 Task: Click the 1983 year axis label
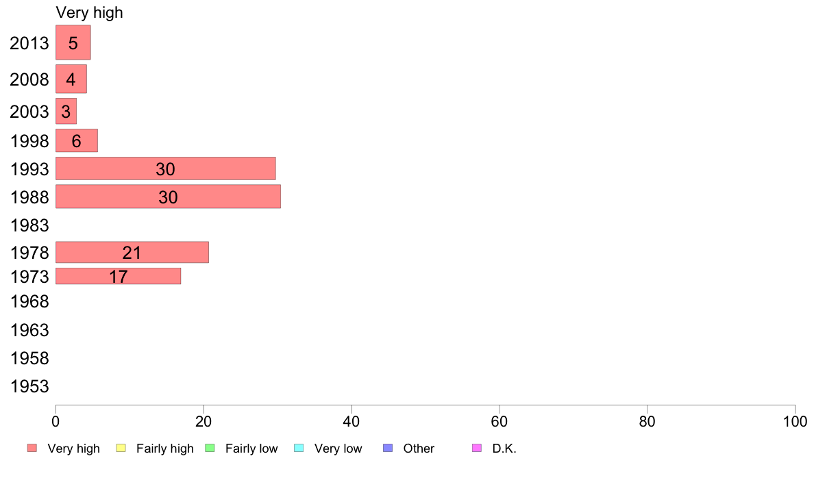point(29,225)
